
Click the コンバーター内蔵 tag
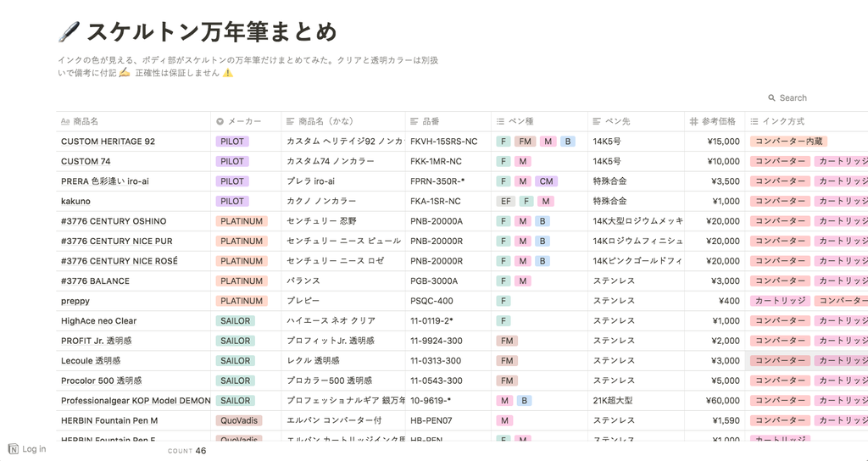pos(788,142)
